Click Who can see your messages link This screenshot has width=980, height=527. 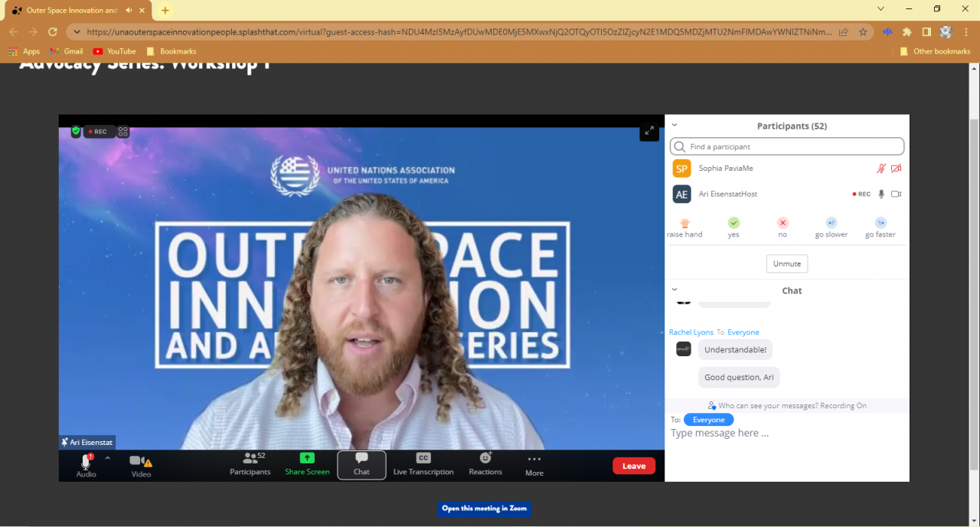click(787, 405)
